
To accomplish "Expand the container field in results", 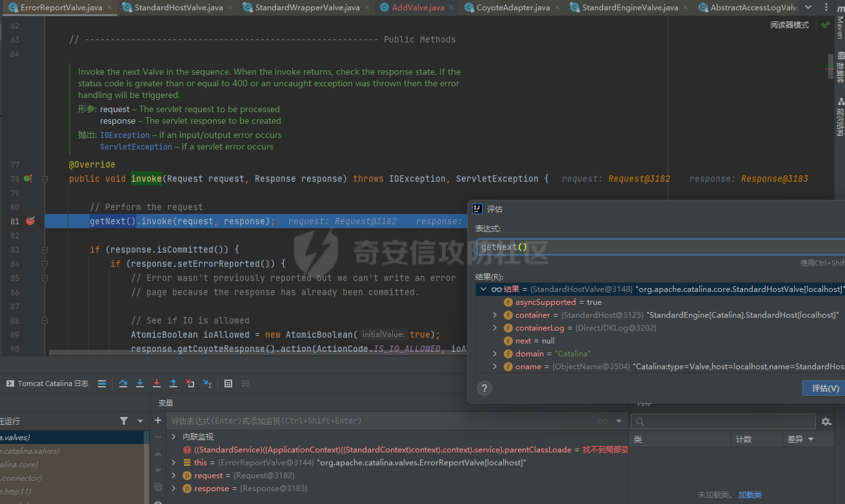I will (x=495, y=315).
